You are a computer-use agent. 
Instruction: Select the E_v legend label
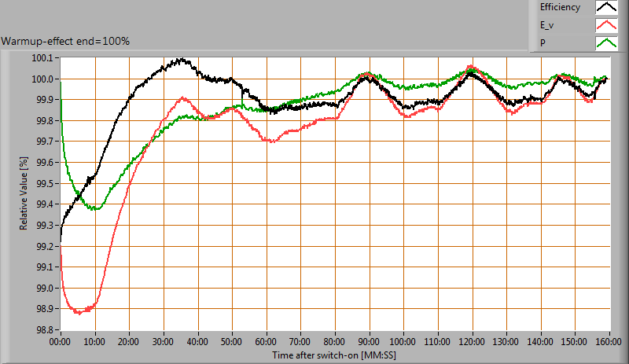point(546,25)
